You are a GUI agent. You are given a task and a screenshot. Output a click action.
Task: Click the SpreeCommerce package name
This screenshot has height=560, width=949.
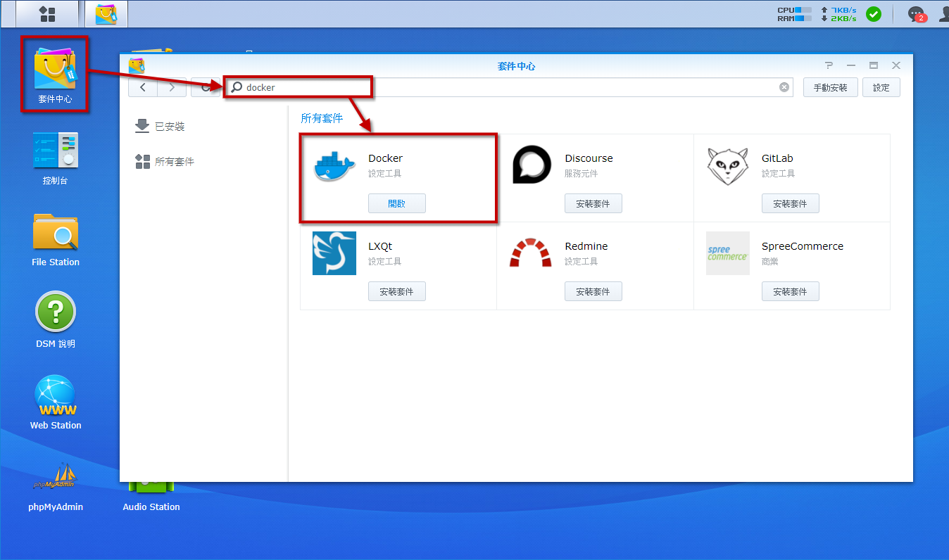click(x=803, y=246)
